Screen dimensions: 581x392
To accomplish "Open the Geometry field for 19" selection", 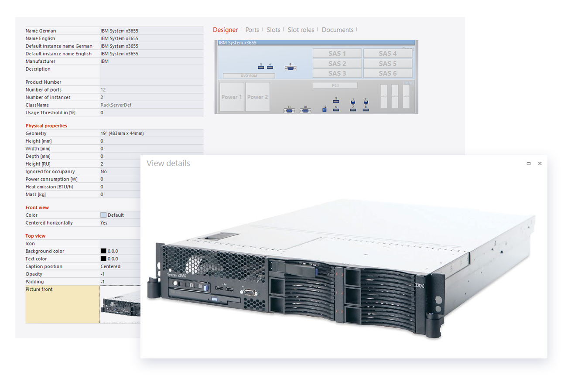I will tap(126, 133).
